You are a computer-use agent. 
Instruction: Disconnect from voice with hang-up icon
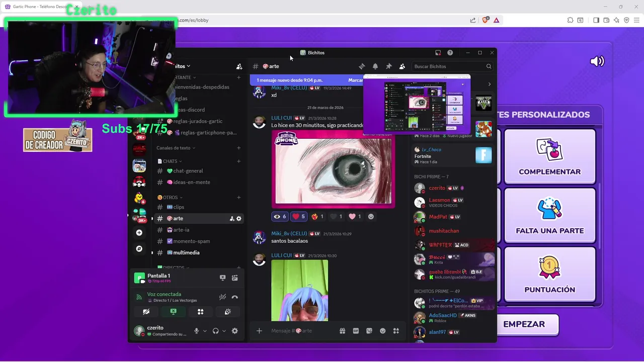tap(235, 297)
